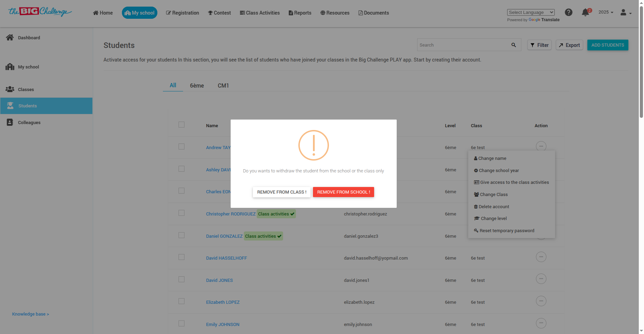Tick checkbox for Charles's row
This screenshot has height=334, width=644.
pyautogui.click(x=181, y=190)
